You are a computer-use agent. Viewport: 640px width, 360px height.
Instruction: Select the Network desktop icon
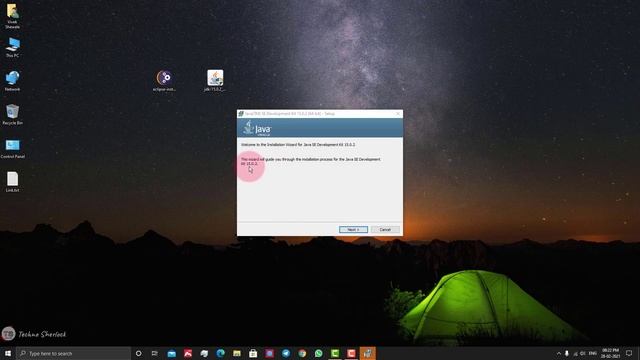12,81
